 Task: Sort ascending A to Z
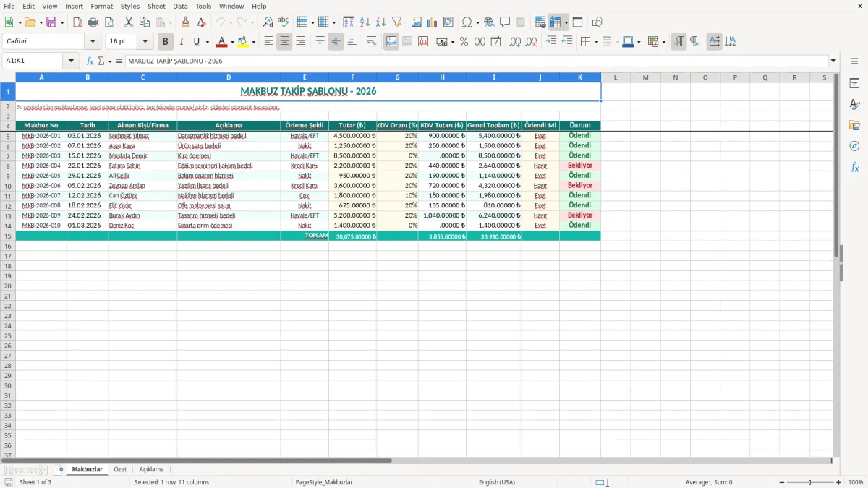pos(365,22)
